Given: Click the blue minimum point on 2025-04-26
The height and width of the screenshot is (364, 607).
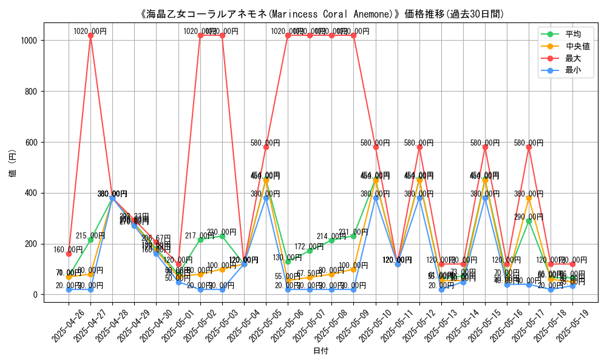Looking at the screenshot, I should [x=69, y=290].
